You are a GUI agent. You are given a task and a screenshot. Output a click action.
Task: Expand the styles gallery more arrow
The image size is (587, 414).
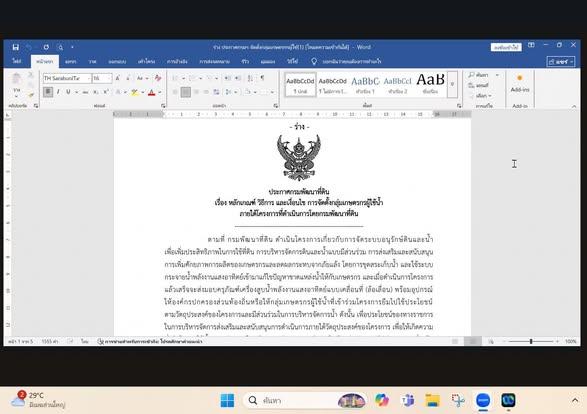point(453,84)
